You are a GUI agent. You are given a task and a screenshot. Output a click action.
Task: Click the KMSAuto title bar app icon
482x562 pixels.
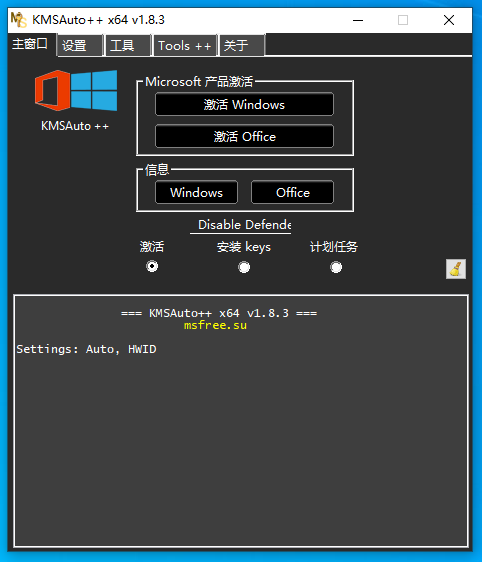pyautogui.click(x=19, y=20)
